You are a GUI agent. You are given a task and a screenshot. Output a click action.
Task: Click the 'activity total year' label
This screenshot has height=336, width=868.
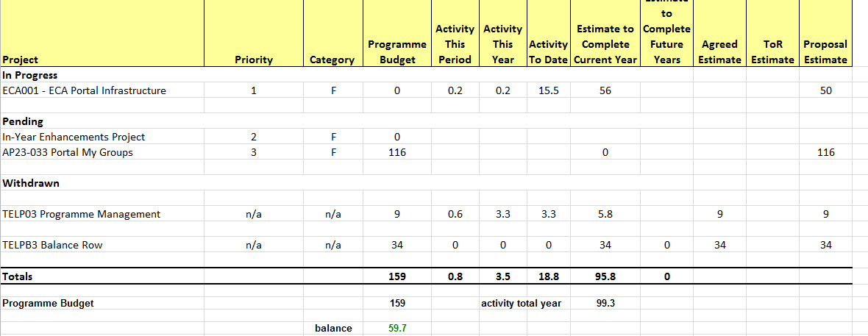[x=521, y=303]
